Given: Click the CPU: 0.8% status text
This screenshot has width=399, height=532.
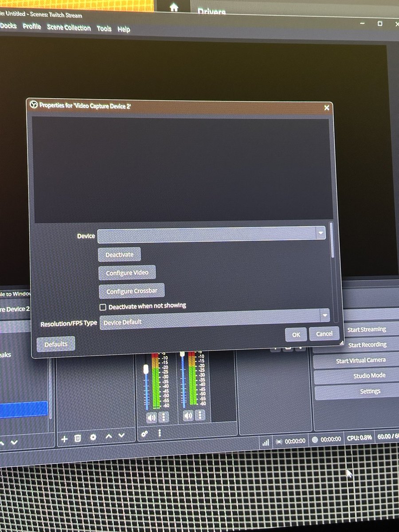Looking at the screenshot, I should point(359,438).
